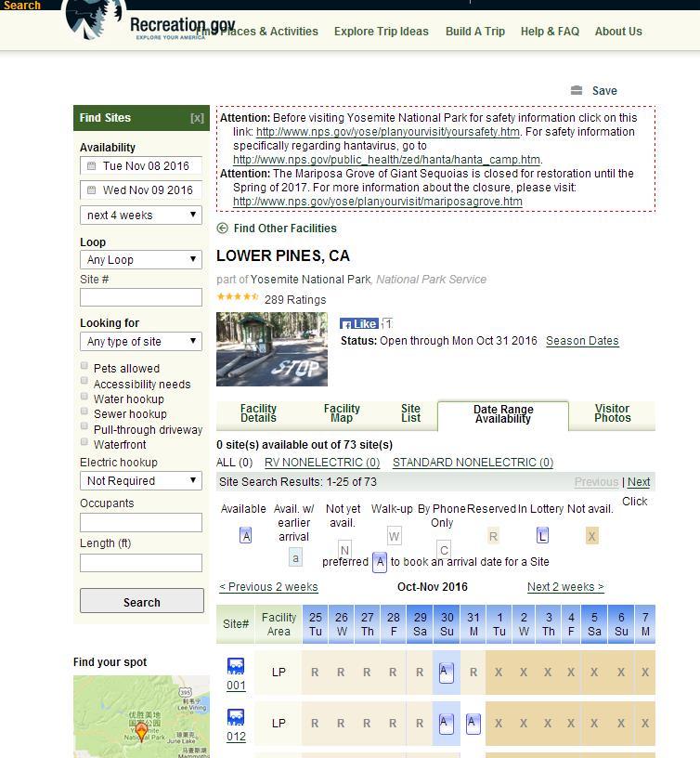The height and width of the screenshot is (758, 700).
Task: Click the Save printer icon
Action: tap(577, 90)
